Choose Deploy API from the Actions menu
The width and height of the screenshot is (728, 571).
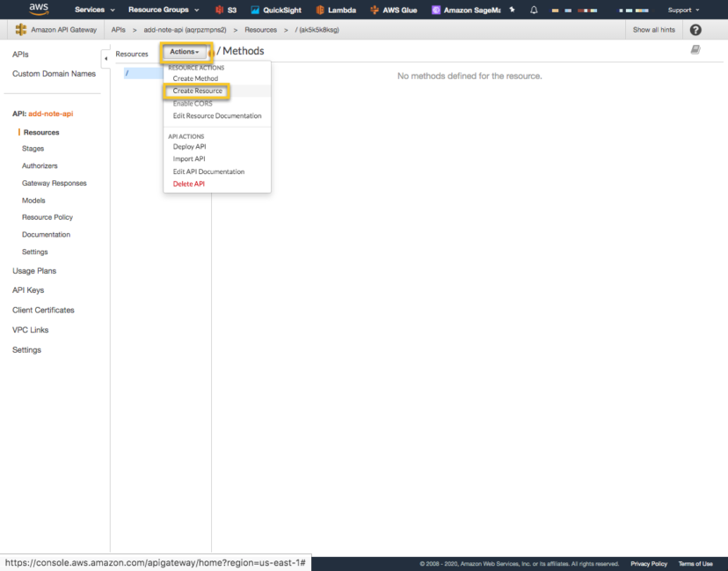pyautogui.click(x=191, y=147)
